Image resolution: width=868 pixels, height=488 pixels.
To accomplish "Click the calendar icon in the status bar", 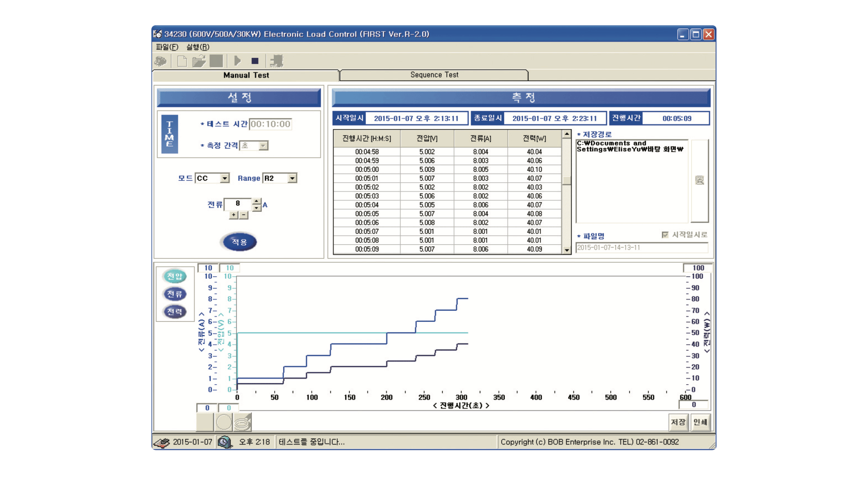I will (162, 443).
